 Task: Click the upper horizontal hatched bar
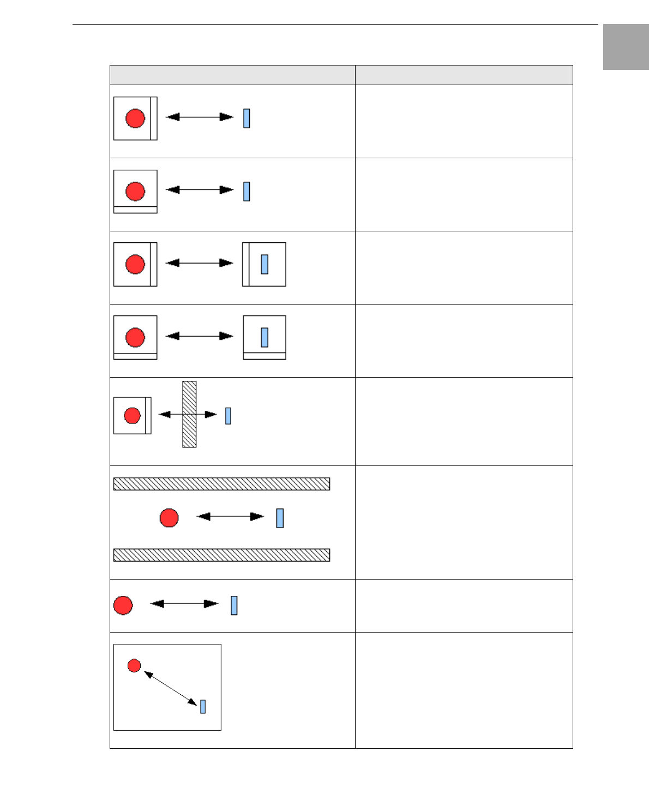221,484
